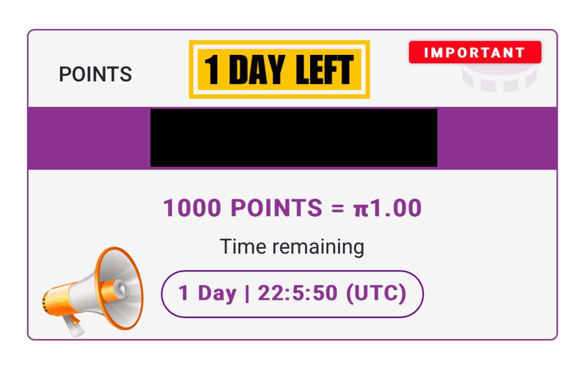
Task: Click the π1.00 value in rate text
Action: tap(387, 208)
